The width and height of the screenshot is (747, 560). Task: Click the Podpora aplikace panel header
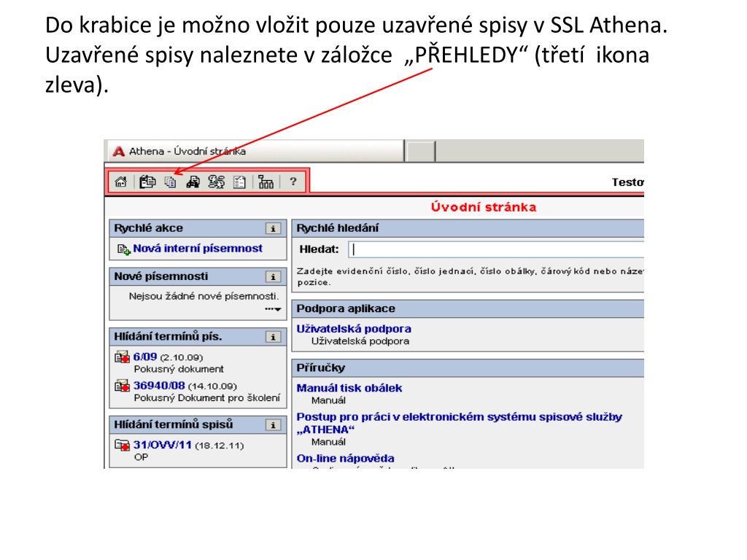468,308
